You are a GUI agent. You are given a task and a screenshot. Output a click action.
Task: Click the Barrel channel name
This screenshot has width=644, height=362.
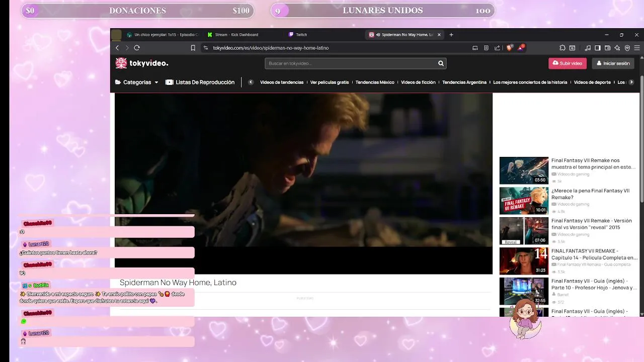click(x=563, y=295)
